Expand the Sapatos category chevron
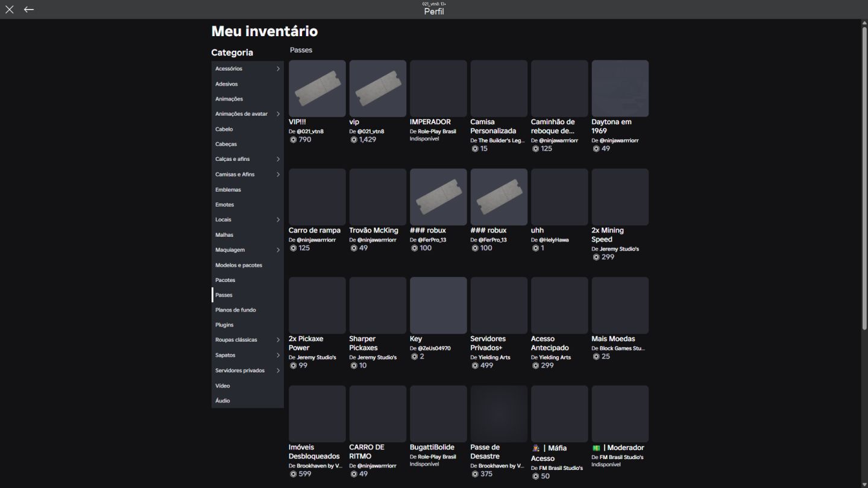The image size is (868, 488). 278,355
